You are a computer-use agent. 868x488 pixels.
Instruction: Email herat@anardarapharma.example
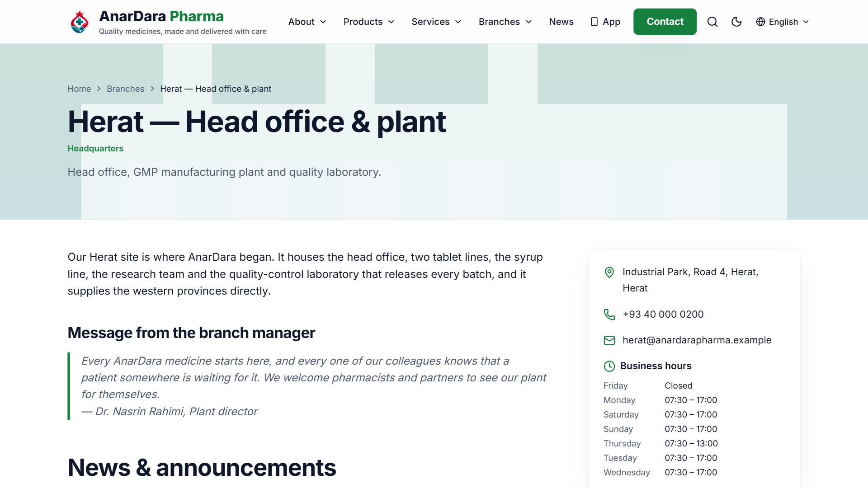tap(697, 340)
